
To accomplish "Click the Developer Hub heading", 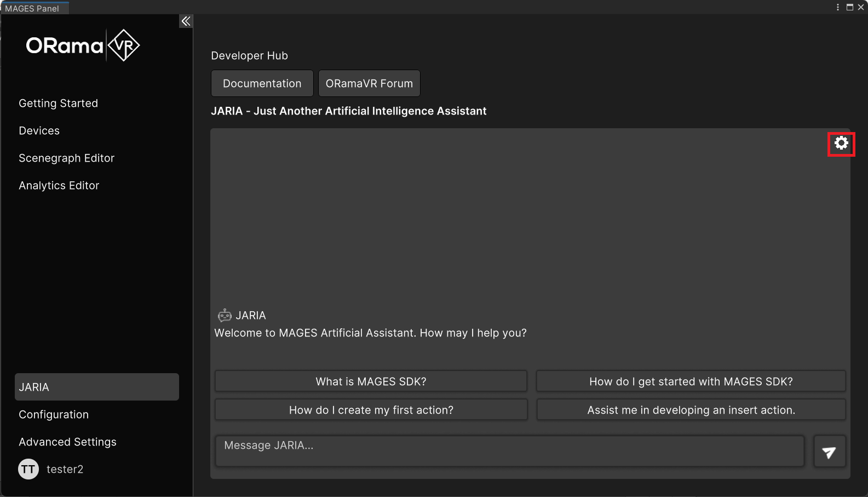I will pyautogui.click(x=250, y=55).
